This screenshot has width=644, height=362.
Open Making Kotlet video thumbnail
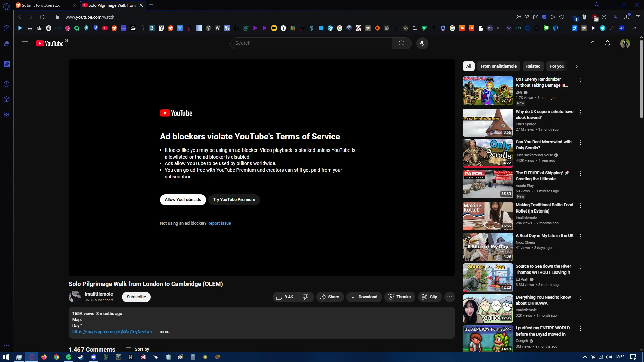[x=488, y=216]
